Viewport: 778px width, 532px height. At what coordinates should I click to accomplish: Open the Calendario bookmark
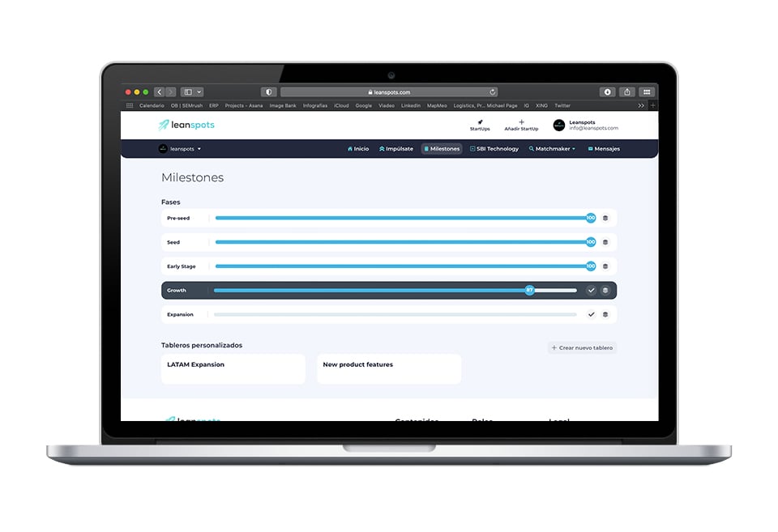pos(152,105)
